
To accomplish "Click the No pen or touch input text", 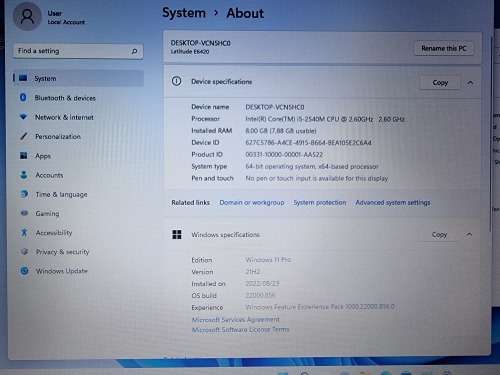I will tap(317, 178).
